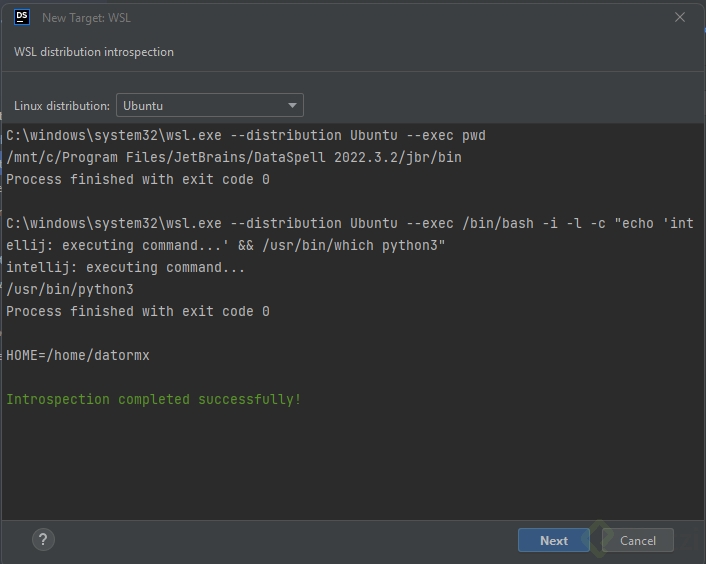
Task: Click the 'WSL distribution introspection' heading
Action: pyautogui.click(x=94, y=52)
